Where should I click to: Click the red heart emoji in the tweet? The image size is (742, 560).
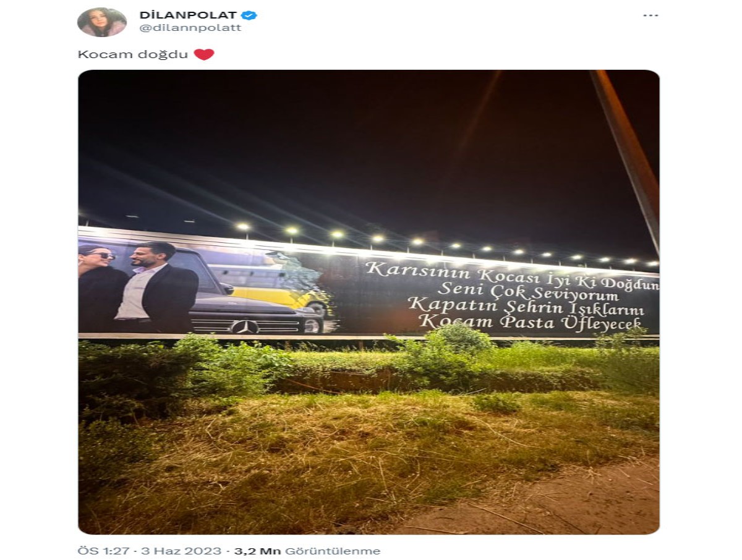coord(204,54)
